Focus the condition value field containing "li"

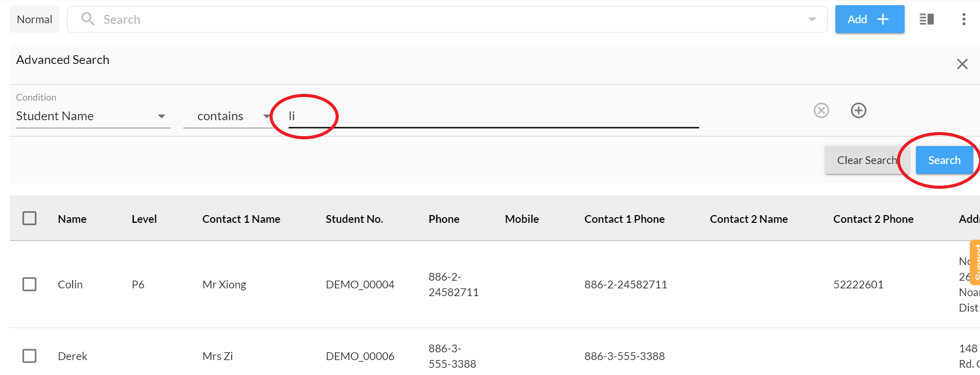pyautogui.click(x=493, y=116)
